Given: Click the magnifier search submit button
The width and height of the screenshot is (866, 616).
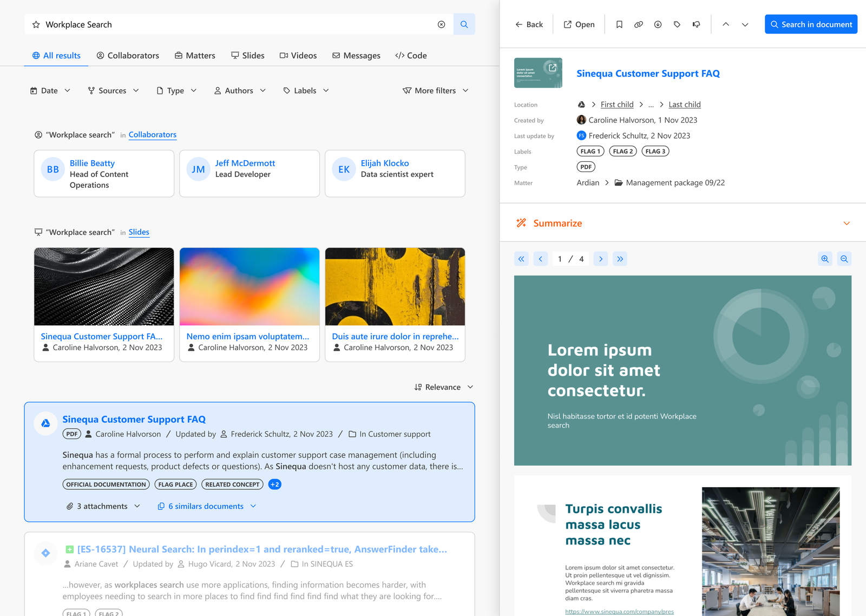Looking at the screenshot, I should (464, 24).
